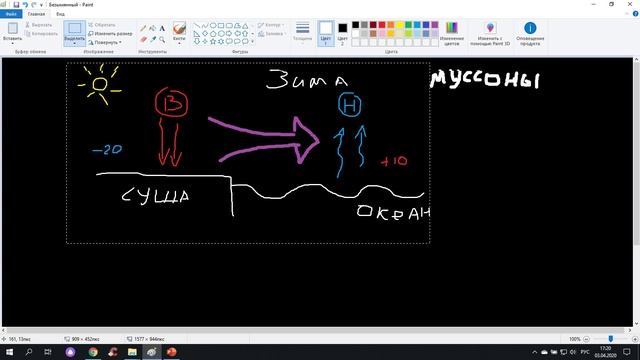Open the Thickness (Толщина) dropdown
This screenshot has width=640, height=360.
tap(302, 32)
